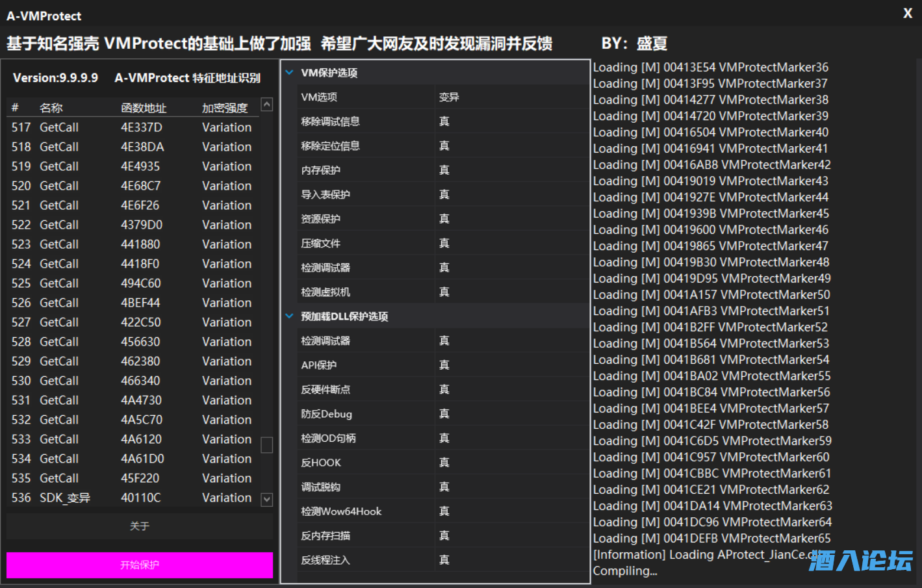Sort by the 名称 column header
This screenshot has width=922, height=588.
coord(51,108)
